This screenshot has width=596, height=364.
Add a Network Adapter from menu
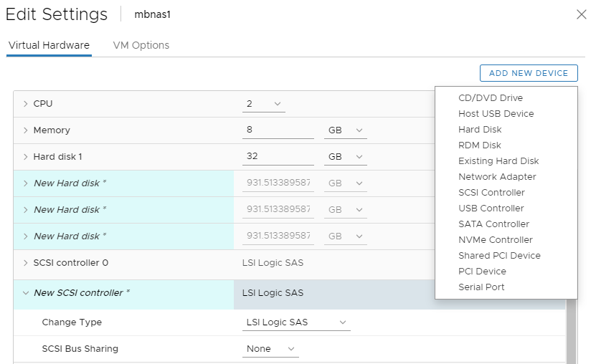pyautogui.click(x=497, y=176)
